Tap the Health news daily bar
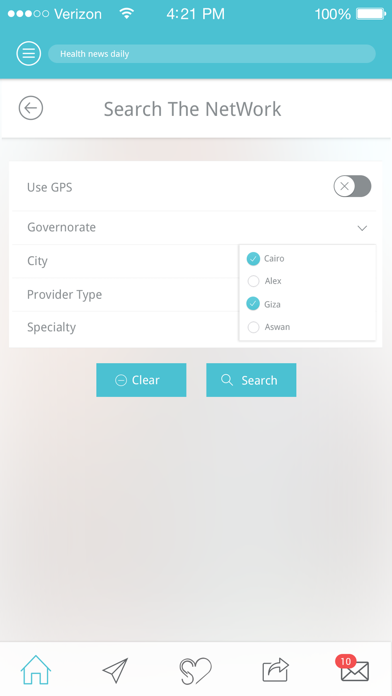This screenshot has width=392, height=696. point(212,54)
